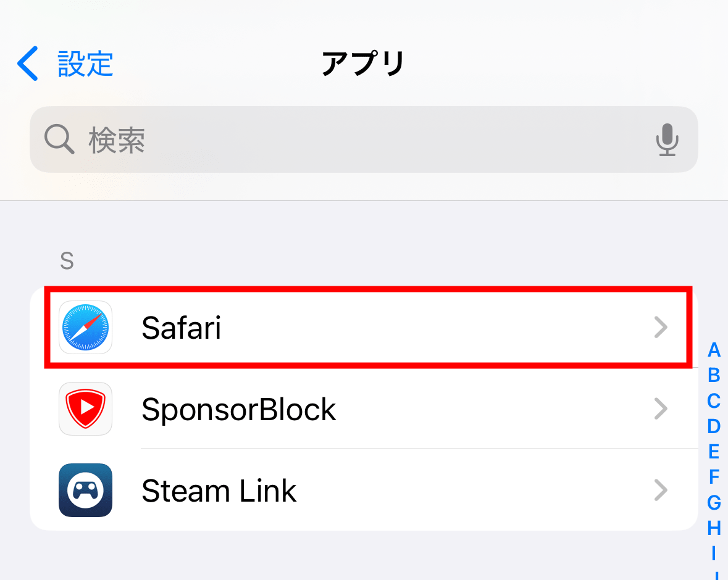Go back to 設定 screen
This screenshot has width=728, height=580.
pos(85,64)
